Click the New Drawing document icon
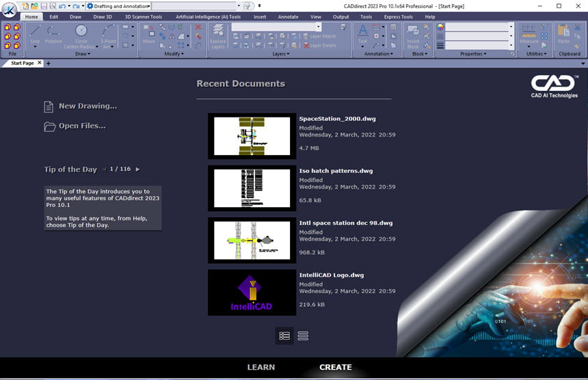Image resolution: width=588 pixels, height=380 pixels. (x=49, y=107)
